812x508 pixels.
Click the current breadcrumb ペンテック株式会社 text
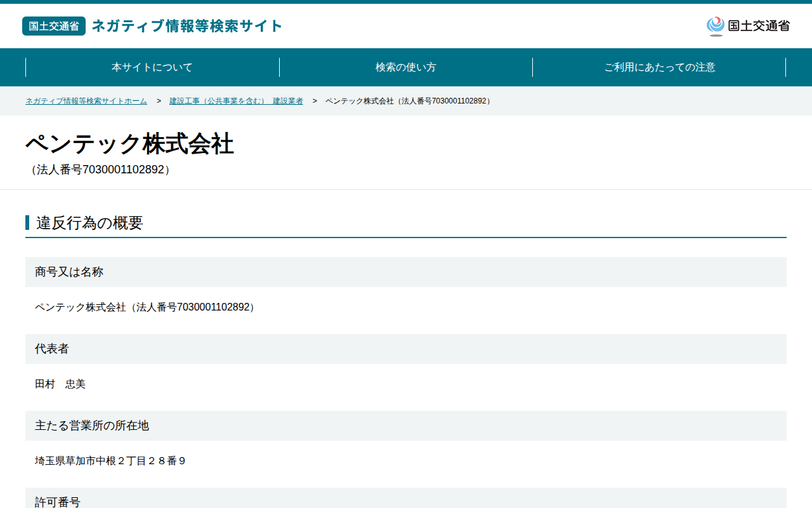(x=409, y=101)
